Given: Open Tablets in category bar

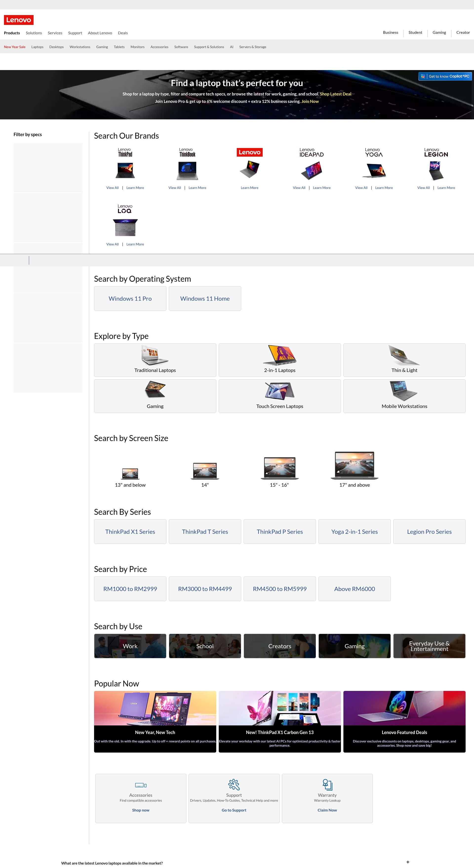Looking at the screenshot, I should [119, 47].
